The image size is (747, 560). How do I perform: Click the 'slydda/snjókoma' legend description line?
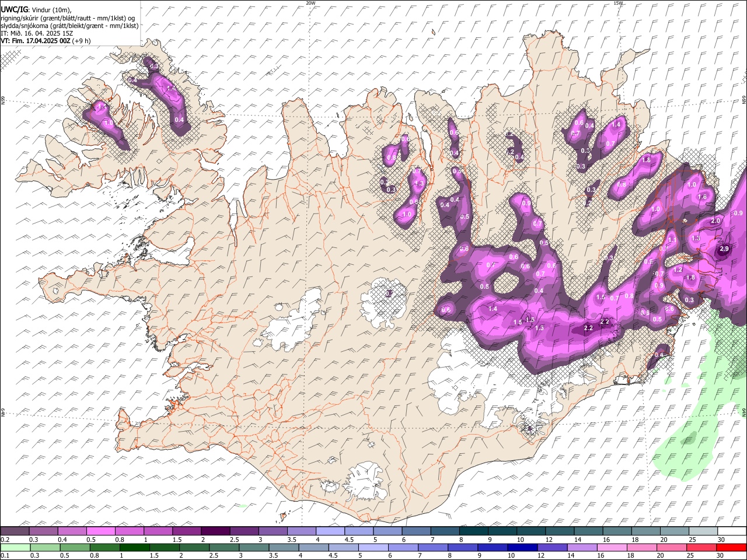pos(69,26)
